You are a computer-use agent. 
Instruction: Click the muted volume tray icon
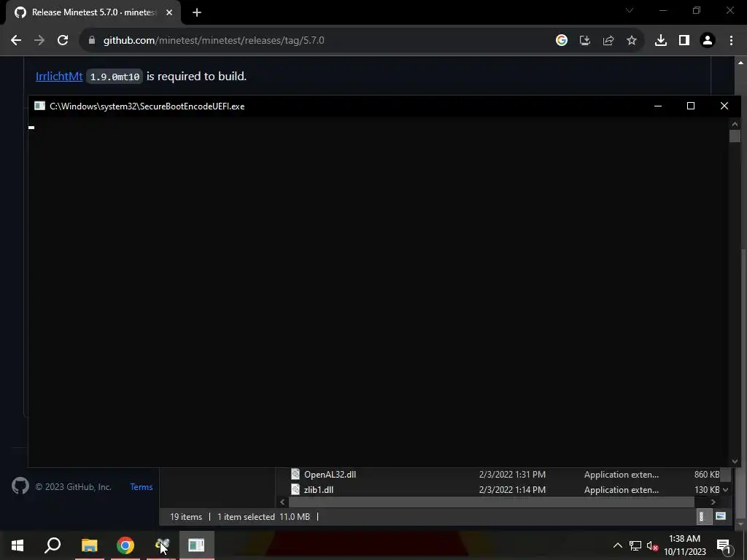(x=652, y=545)
